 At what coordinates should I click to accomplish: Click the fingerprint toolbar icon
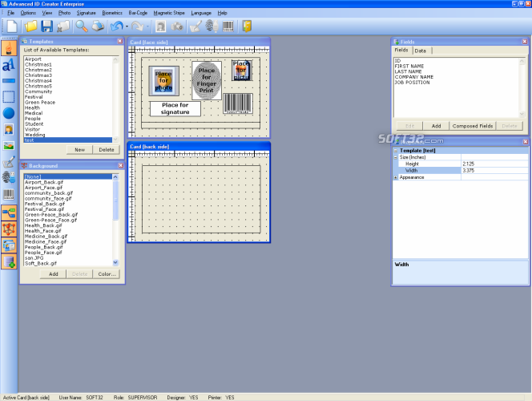212,26
